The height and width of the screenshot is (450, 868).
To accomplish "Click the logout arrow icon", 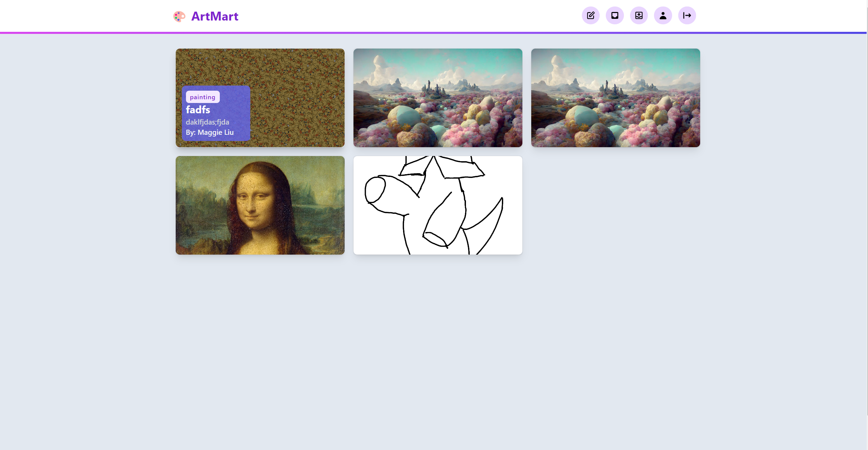I will click(x=687, y=15).
